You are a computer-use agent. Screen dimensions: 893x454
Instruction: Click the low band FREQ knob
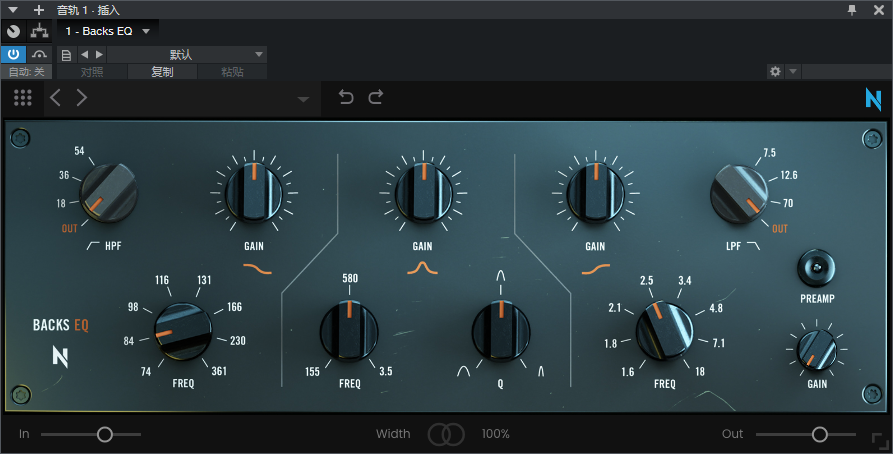coord(183,332)
